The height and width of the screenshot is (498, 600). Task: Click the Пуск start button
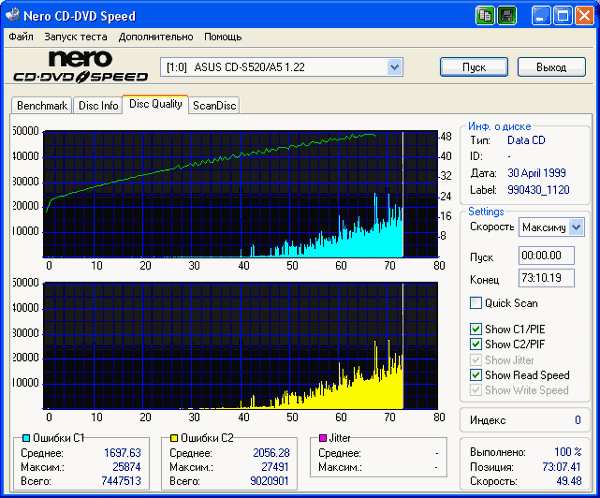pos(474,67)
